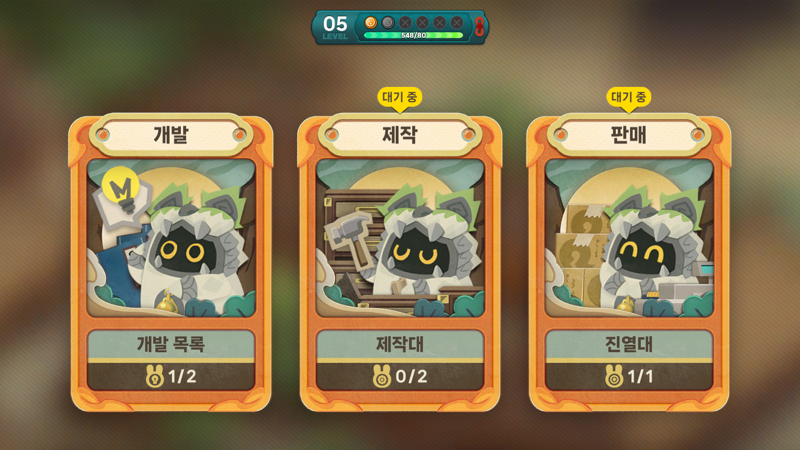Viewport: 800px width, 450px height.
Task: Click the orange yin-yang token in level bar
Action: tap(370, 22)
